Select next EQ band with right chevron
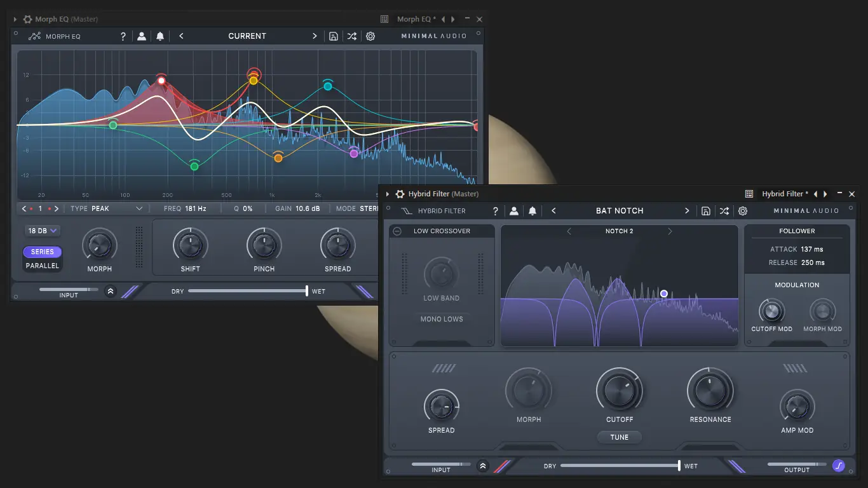Viewport: 868px width, 488px height. [57, 208]
